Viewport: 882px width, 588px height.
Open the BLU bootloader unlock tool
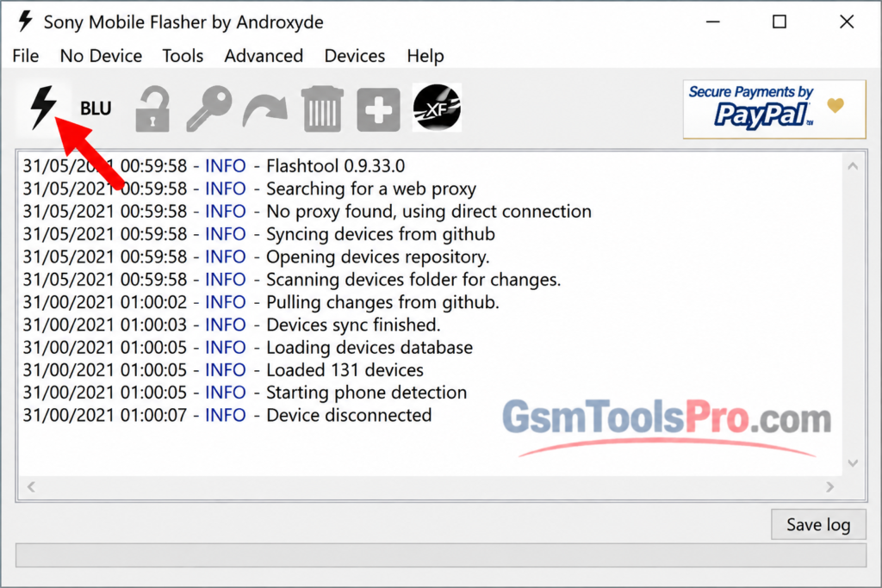pos(96,108)
